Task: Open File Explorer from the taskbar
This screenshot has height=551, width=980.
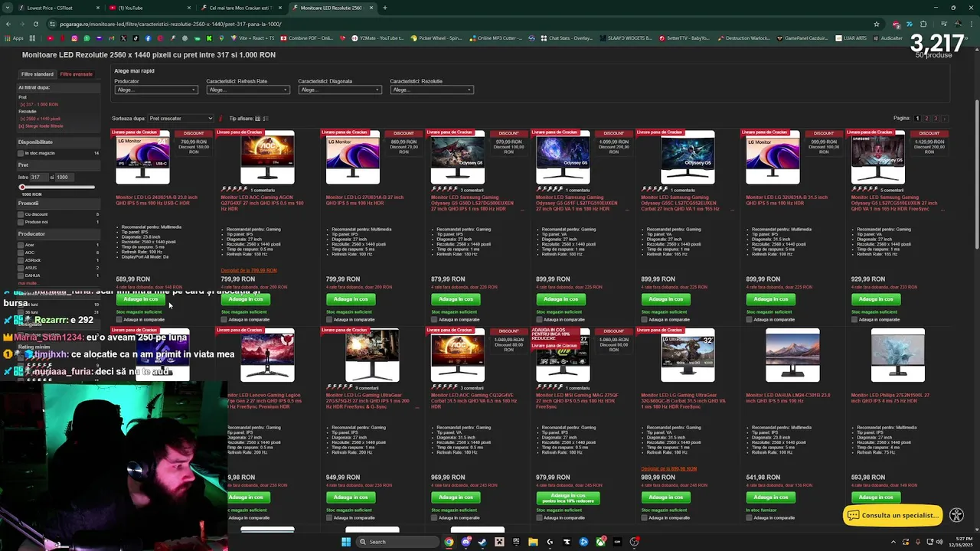Action: [533, 542]
